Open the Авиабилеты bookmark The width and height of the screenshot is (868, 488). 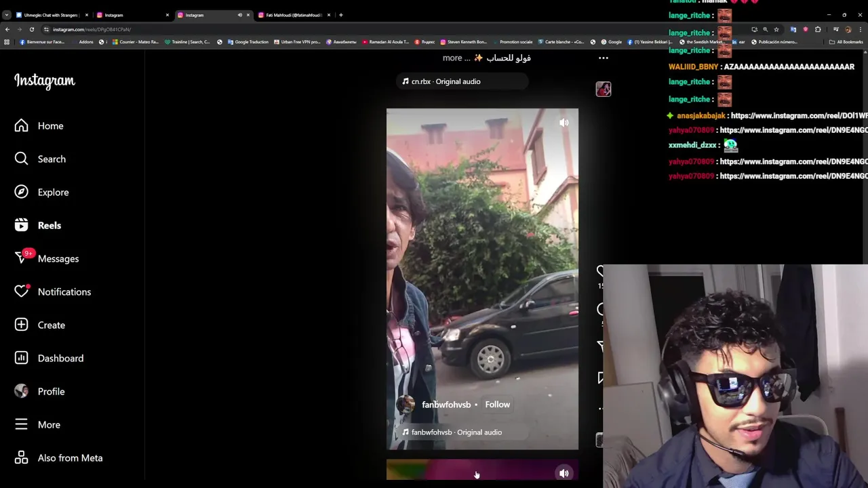coord(341,42)
